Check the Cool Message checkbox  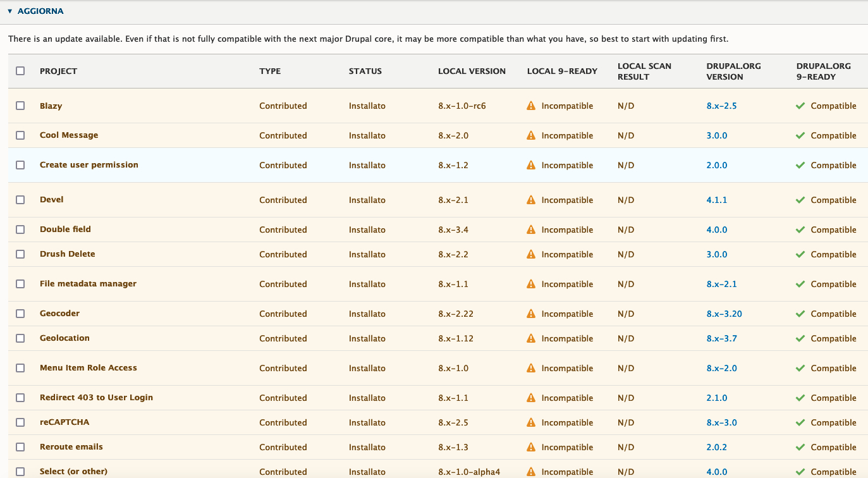pos(20,135)
